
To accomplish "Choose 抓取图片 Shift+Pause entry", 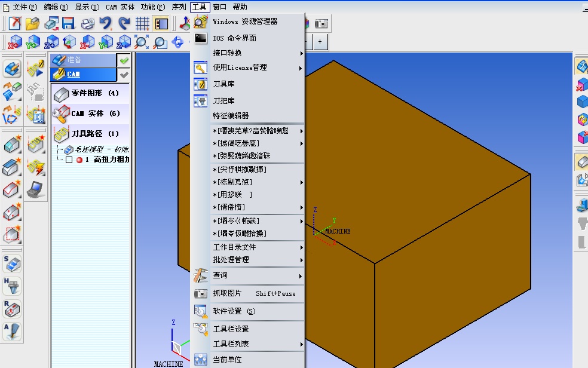I will (247, 293).
